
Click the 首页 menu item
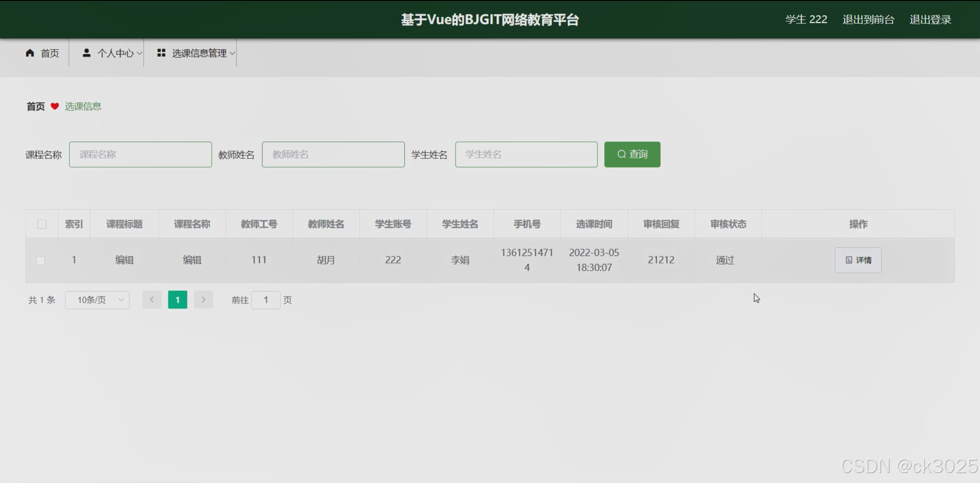[x=49, y=53]
